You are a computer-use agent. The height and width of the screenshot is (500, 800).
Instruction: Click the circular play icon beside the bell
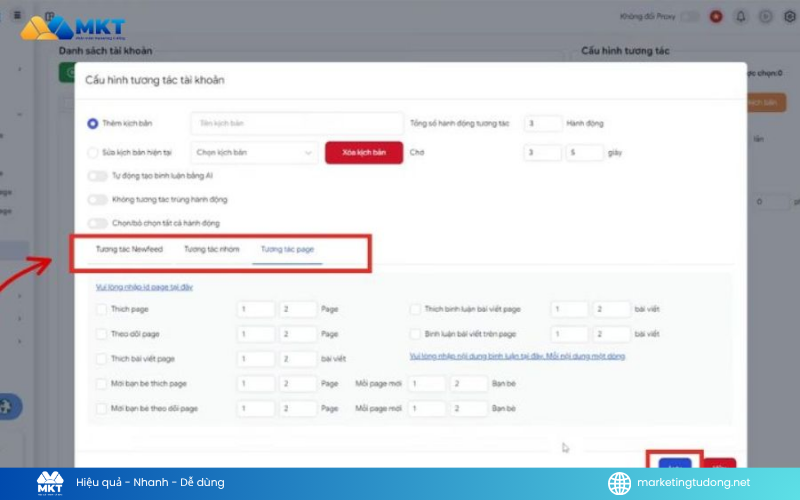pyautogui.click(x=765, y=17)
